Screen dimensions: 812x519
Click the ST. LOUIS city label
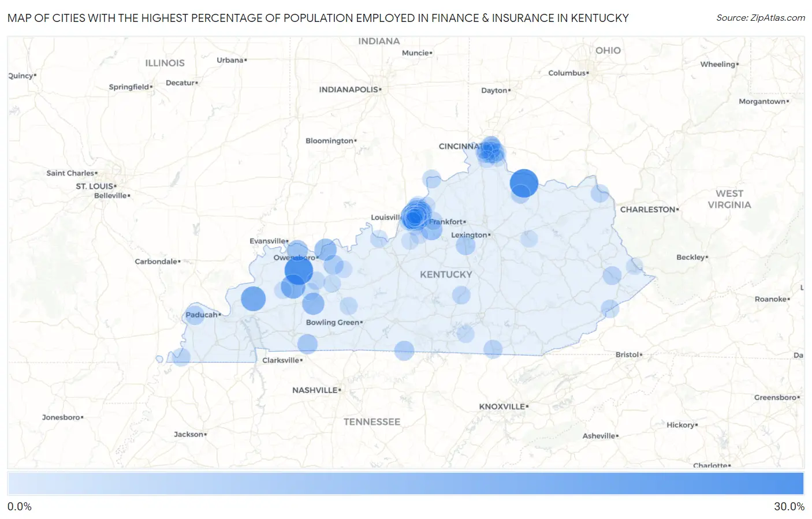click(x=95, y=186)
